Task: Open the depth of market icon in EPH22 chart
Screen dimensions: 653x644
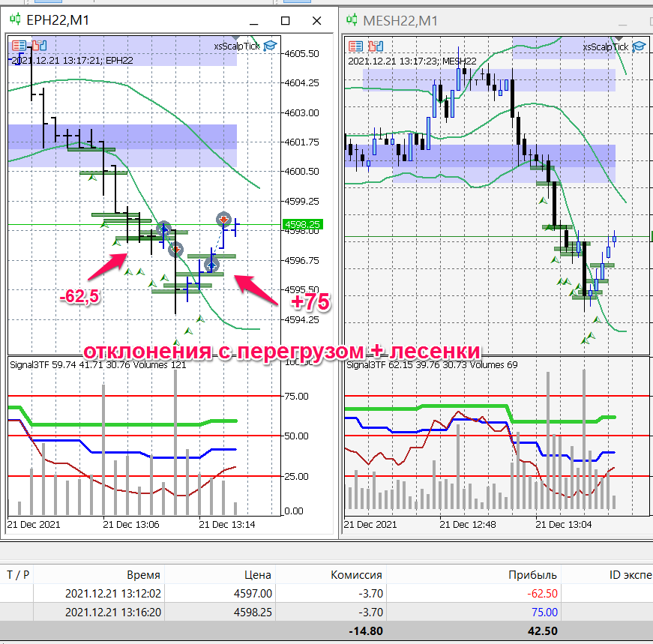Action: pos(39,45)
